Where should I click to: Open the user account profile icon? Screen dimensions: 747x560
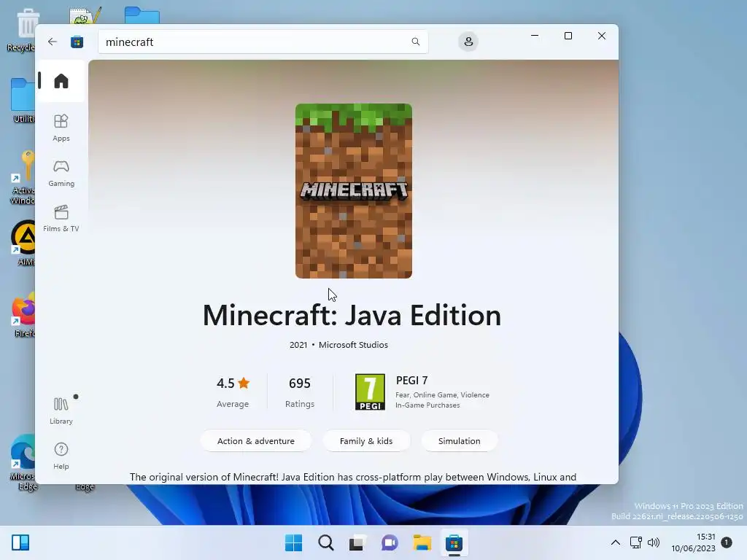click(468, 42)
